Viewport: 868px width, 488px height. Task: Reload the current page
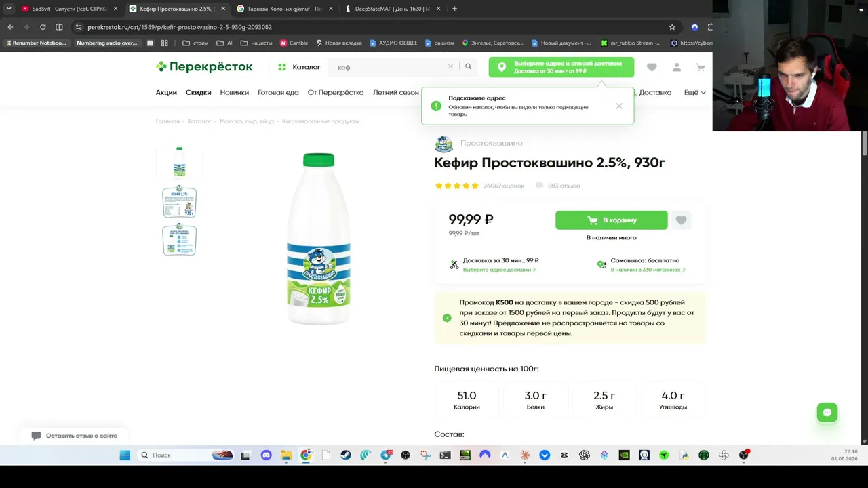point(43,27)
